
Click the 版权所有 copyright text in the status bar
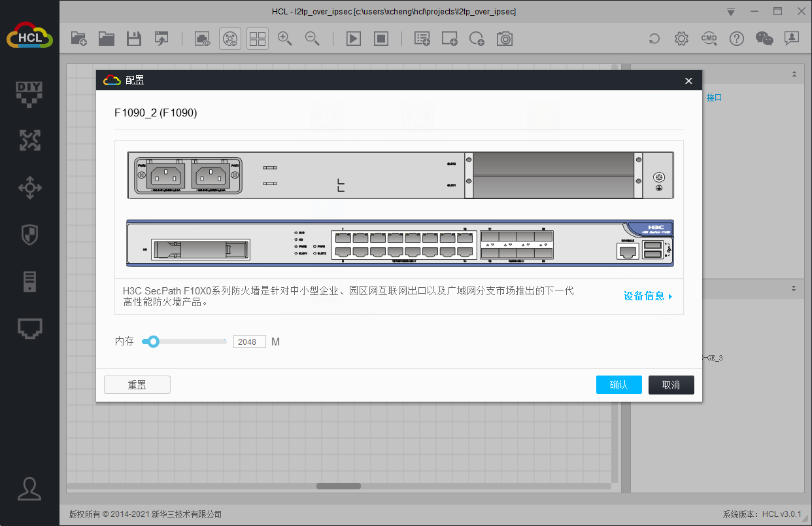pos(145,514)
